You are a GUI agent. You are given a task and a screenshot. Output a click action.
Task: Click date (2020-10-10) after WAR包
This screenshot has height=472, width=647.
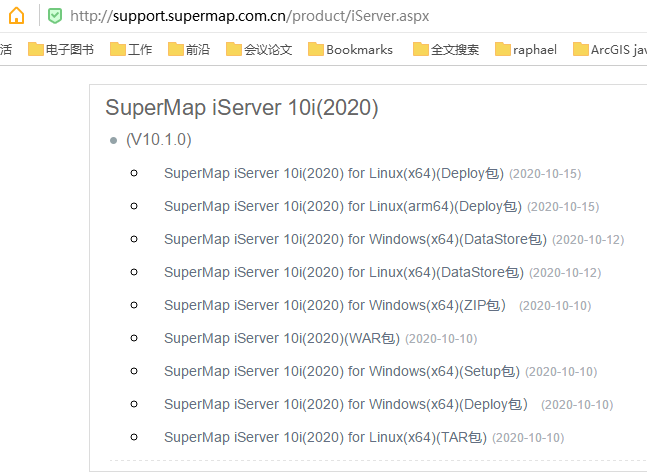pyautogui.click(x=441, y=339)
